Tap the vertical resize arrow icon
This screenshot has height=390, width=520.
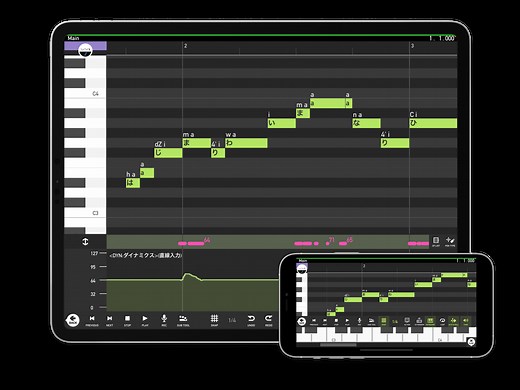[x=85, y=242]
